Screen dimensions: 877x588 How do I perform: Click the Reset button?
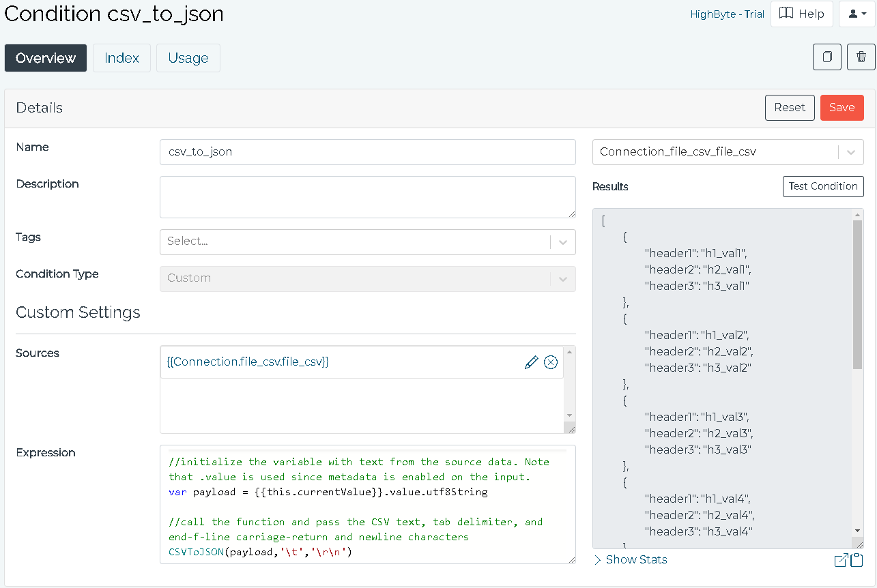coord(790,107)
